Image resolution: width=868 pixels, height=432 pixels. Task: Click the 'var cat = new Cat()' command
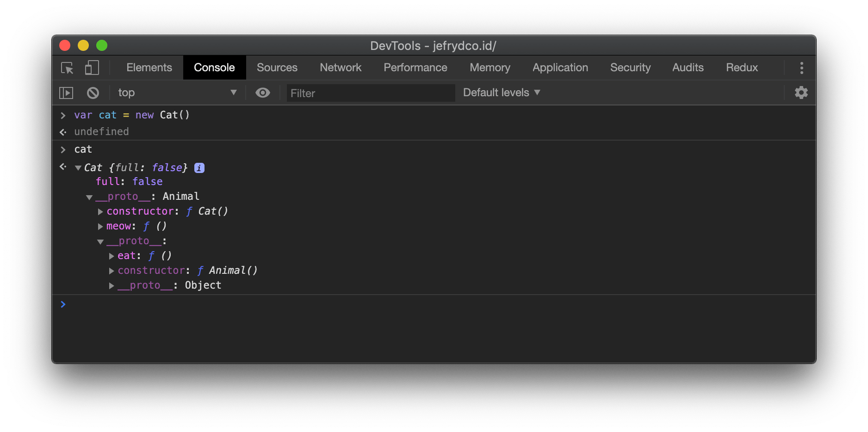coord(132,115)
